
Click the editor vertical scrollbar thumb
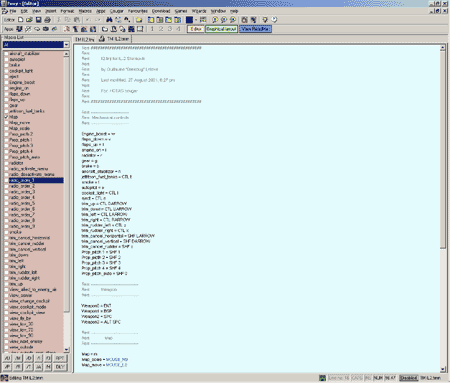[443, 149]
